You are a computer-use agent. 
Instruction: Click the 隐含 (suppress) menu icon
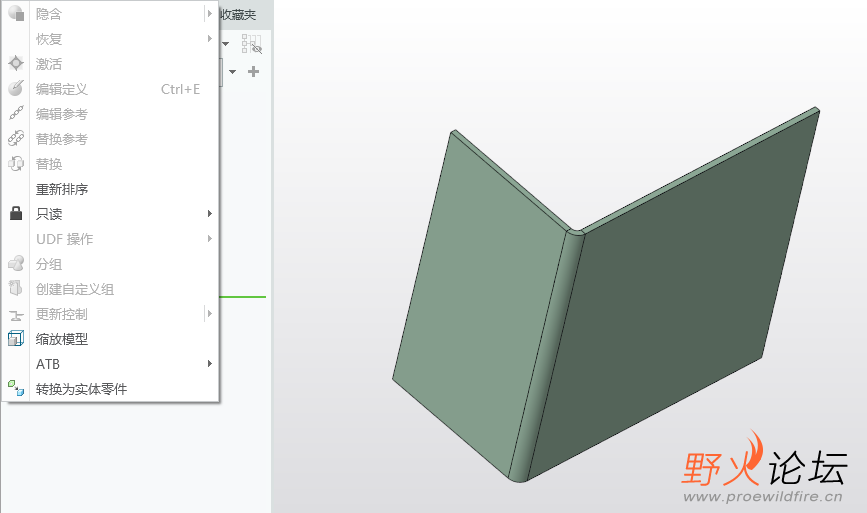click(16, 13)
